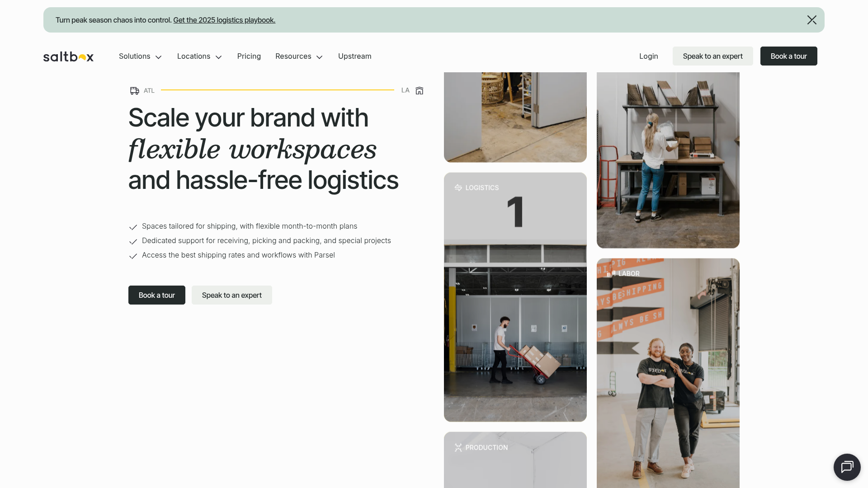Click the truck icon beside the ATL label
The image size is (868, 488).
[x=134, y=90]
